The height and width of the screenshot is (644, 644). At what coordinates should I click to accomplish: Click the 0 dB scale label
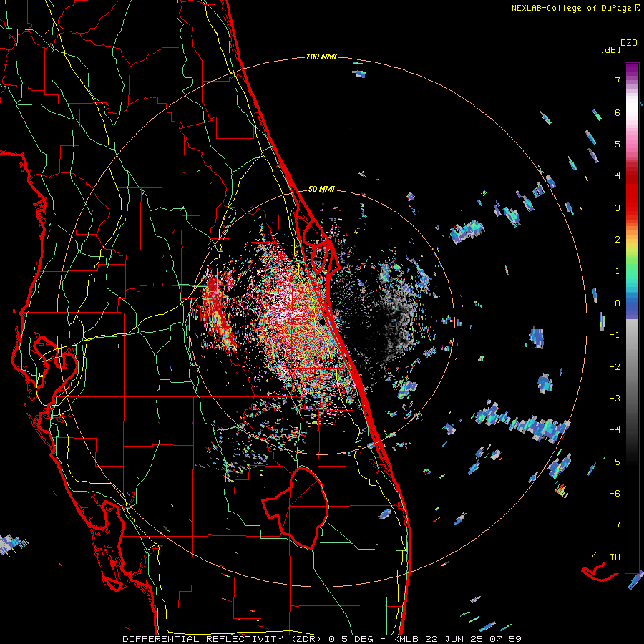coord(618,303)
